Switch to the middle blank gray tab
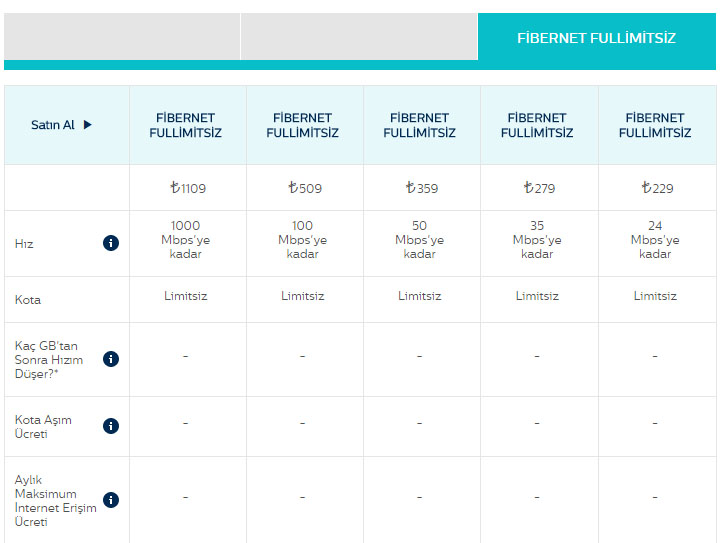This screenshot has width=721, height=543. click(x=359, y=38)
